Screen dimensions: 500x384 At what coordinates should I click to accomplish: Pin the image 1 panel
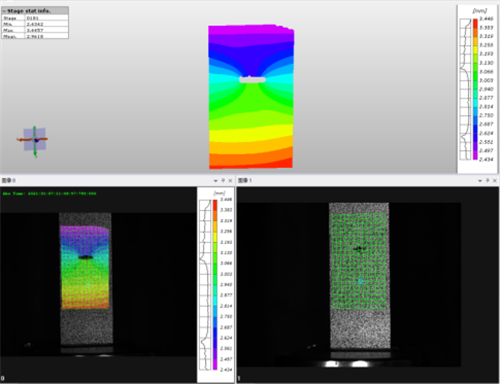coord(488,180)
